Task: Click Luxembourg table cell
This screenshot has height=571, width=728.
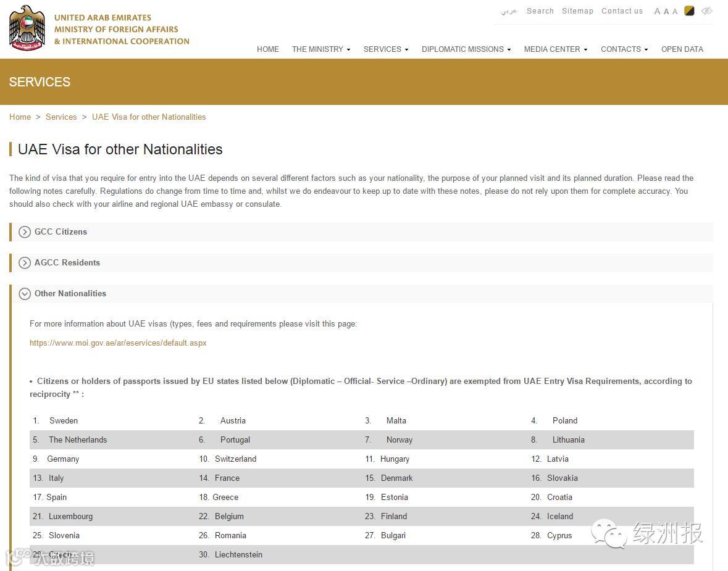Action: click(70, 516)
